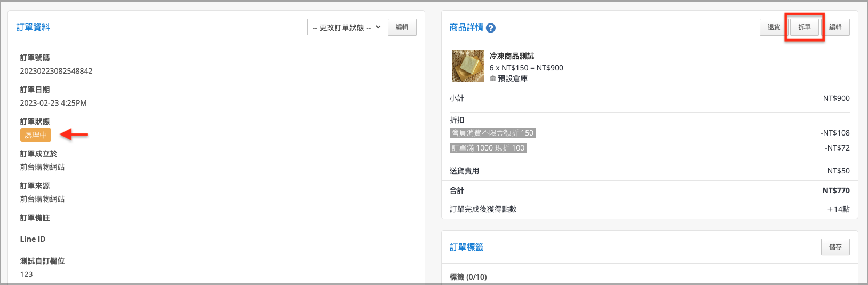Select order date 2023-02-23 4:25PM

pos(53,103)
